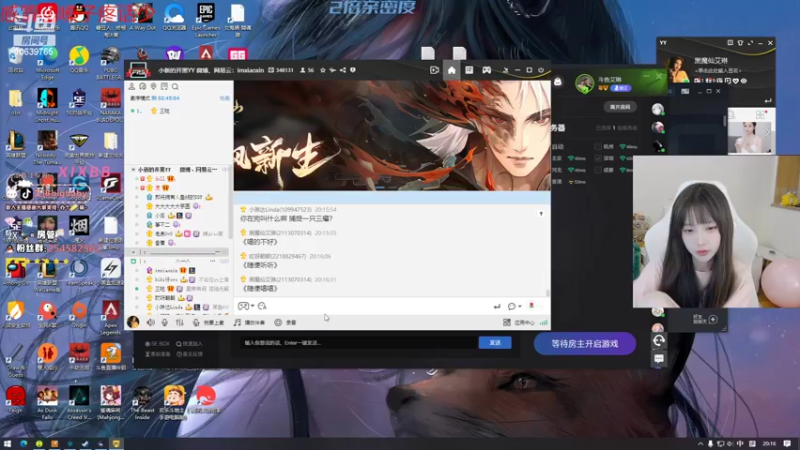Image resolution: width=800 pixels, height=450 pixels.
Task: Click the 离开房间 leave room button
Action: (620, 107)
